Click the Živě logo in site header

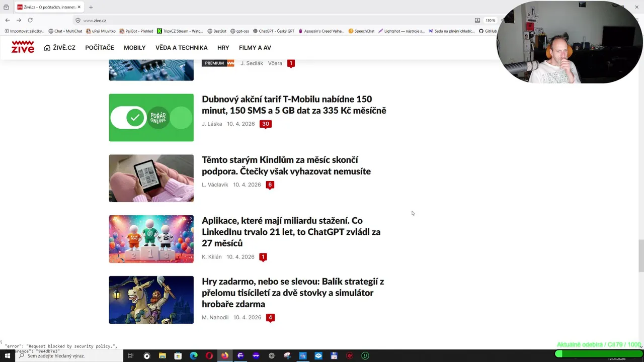(x=23, y=47)
